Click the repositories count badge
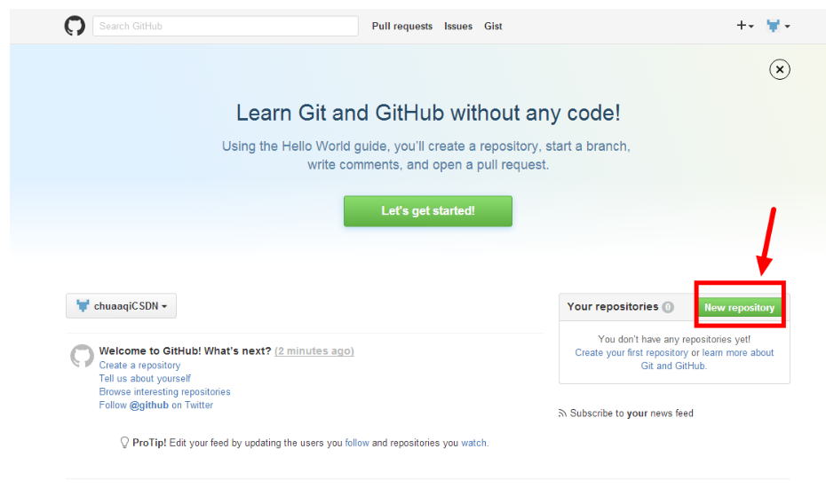Screen dimensions: 826x504 [667, 307]
